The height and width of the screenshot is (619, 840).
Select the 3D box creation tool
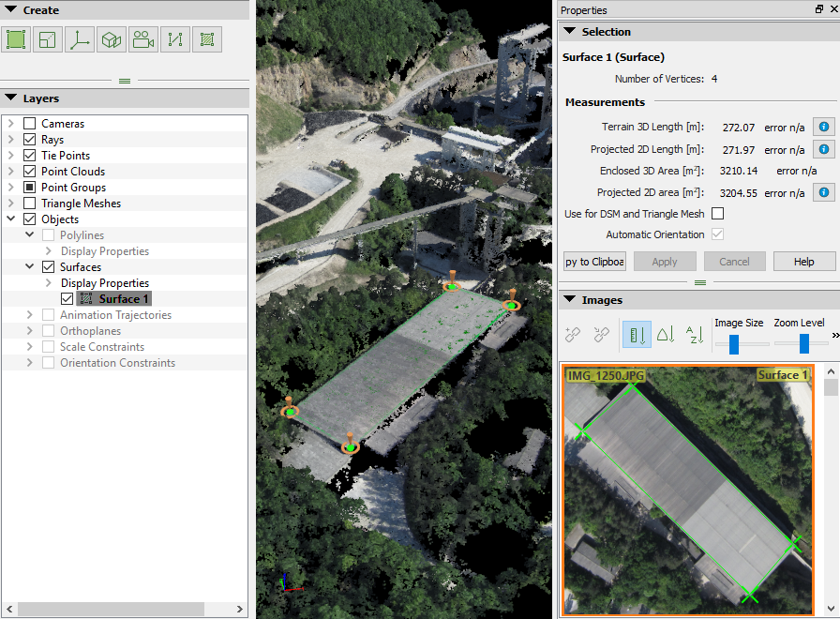(112, 38)
